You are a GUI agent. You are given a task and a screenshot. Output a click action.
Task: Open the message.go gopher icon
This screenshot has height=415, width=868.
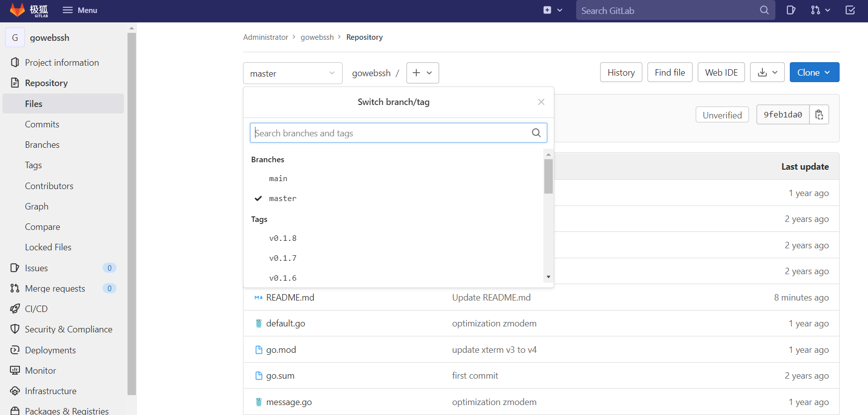(x=258, y=402)
